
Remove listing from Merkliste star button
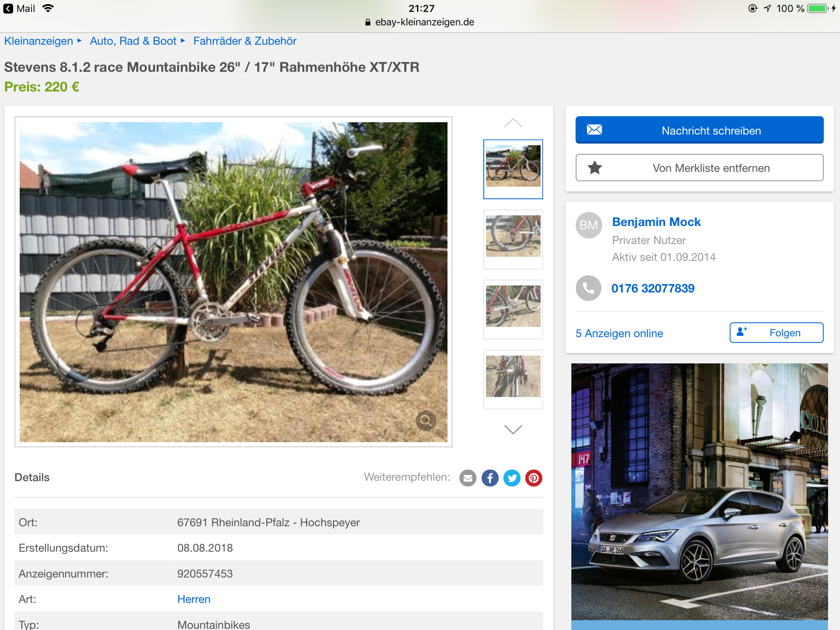tap(699, 168)
